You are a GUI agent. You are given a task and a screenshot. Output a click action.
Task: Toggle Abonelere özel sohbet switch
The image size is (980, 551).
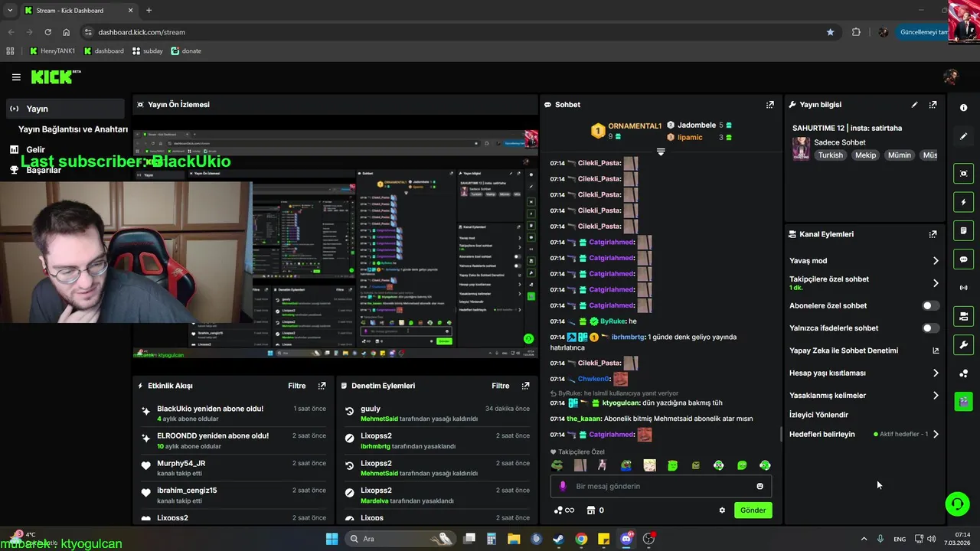click(x=930, y=305)
